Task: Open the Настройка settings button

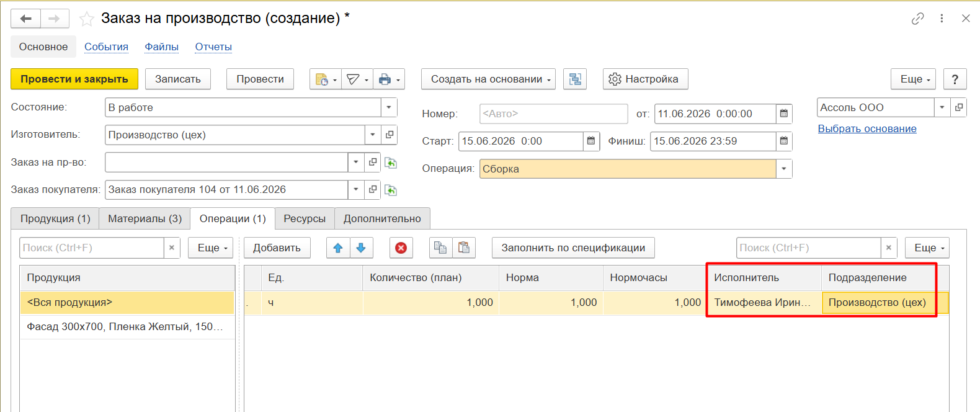Action: tap(645, 79)
